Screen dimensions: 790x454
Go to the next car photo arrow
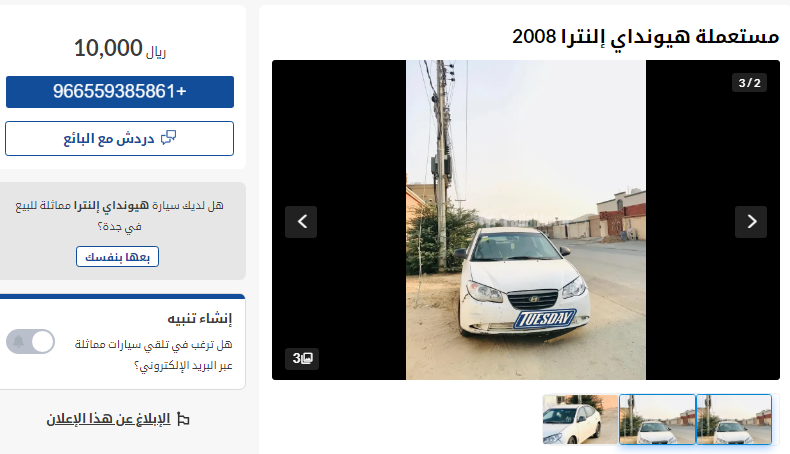click(x=751, y=222)
